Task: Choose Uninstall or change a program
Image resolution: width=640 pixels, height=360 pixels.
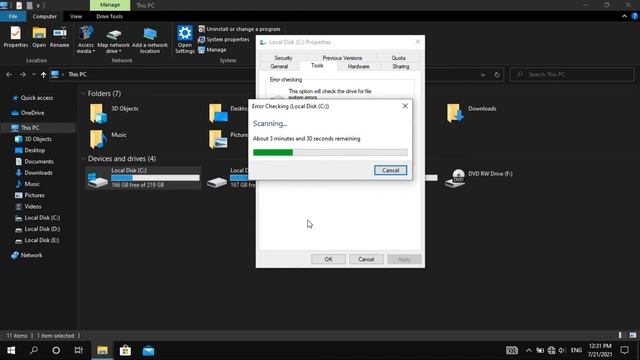Action: click(239, 29)
